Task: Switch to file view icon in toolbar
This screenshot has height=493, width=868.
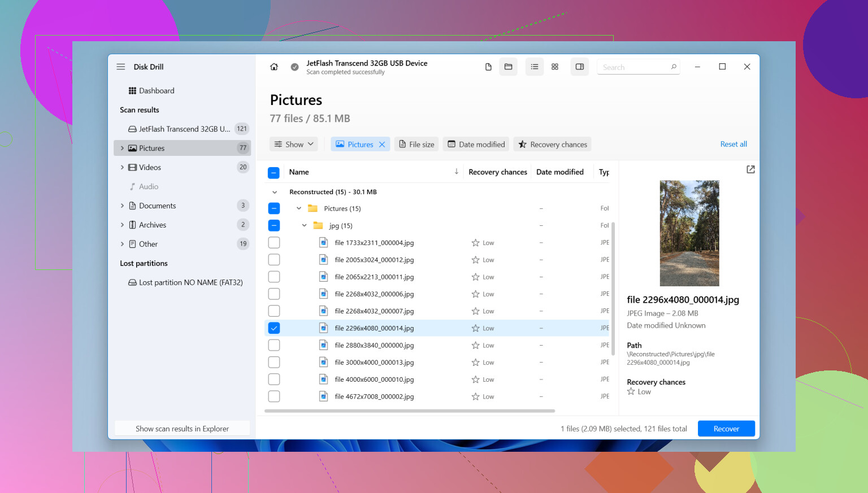Action: (488, 67)
